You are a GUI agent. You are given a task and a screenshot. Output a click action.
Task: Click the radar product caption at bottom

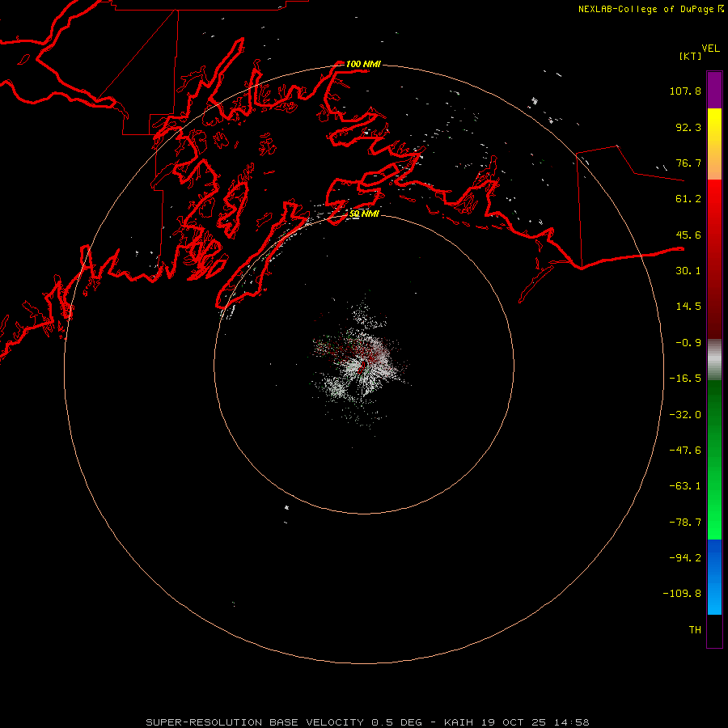point(367,722)
